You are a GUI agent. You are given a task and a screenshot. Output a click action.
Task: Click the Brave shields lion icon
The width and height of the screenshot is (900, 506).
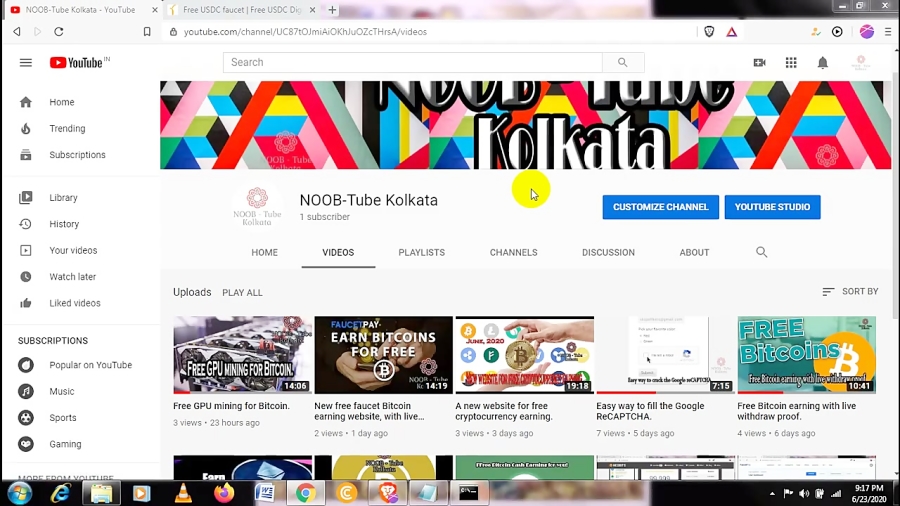(709, 32)
